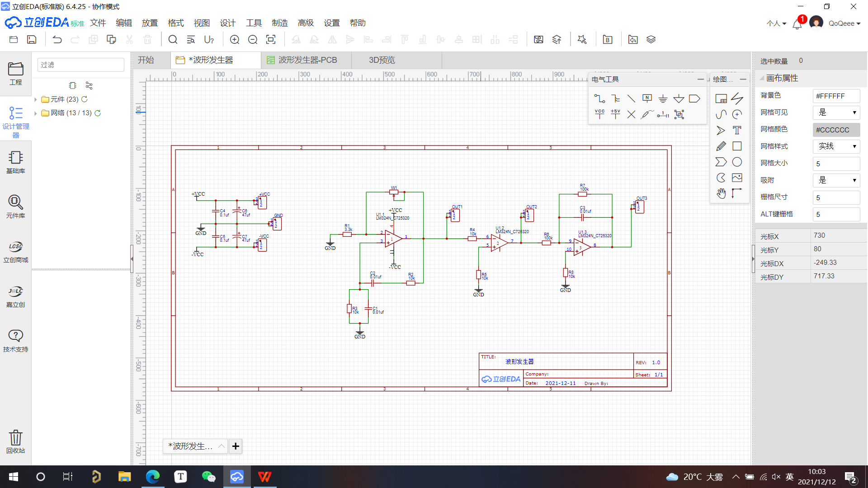Place a VCC power flag
The height and width of the screenshot is (488, 868).
599,113
